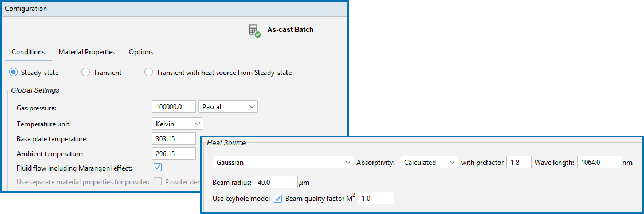Switch to the Material Properties tab
The height and width of the screenshot is (214, 644).
[x=87, y=52]
